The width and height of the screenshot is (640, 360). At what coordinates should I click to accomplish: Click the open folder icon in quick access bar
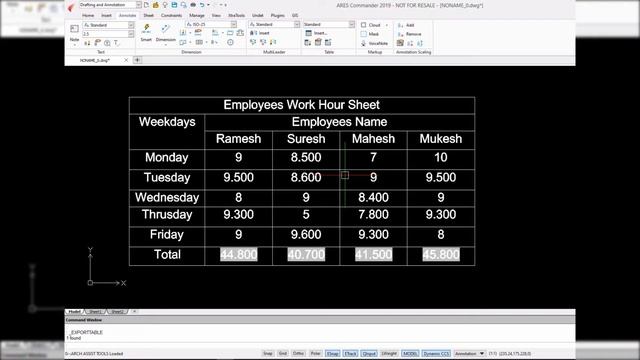click(x=156, y=5)
